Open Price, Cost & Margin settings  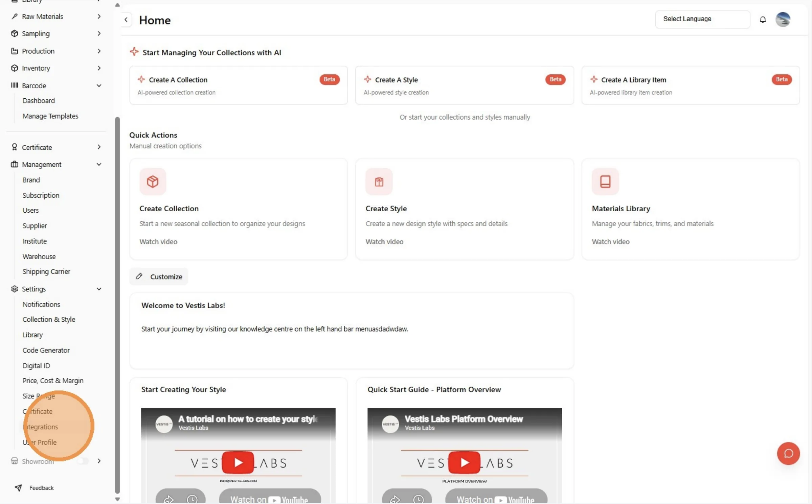(53, 380)
